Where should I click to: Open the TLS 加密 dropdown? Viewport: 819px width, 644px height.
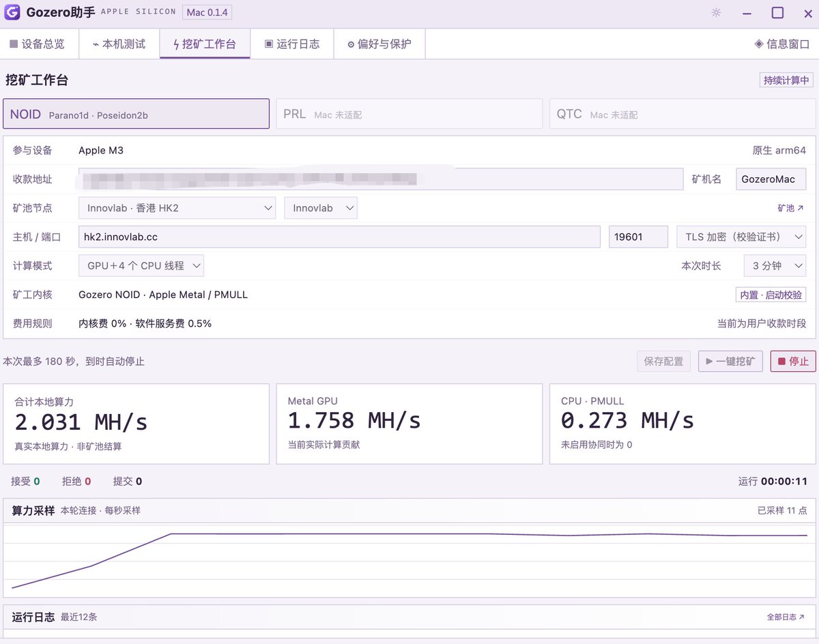click(741, 237)
